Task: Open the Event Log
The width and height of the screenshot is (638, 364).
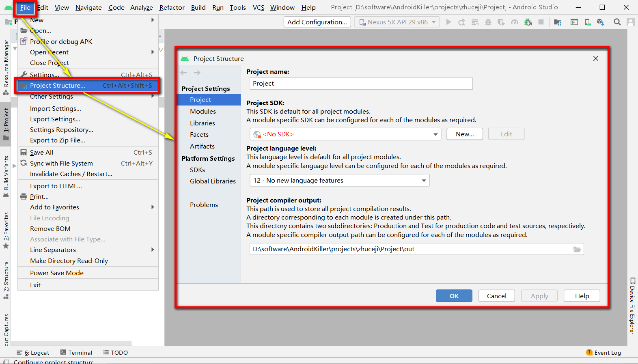Action: pos(604,353)
